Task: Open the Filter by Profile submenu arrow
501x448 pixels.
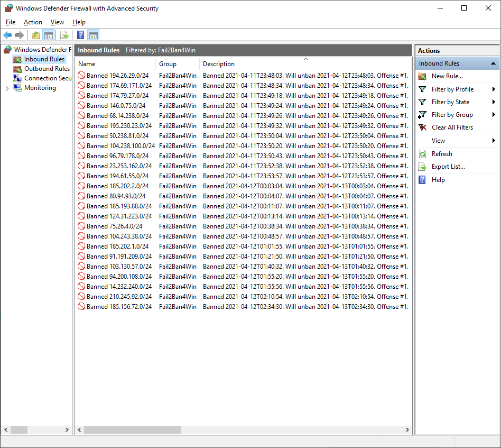Action: 494,89
